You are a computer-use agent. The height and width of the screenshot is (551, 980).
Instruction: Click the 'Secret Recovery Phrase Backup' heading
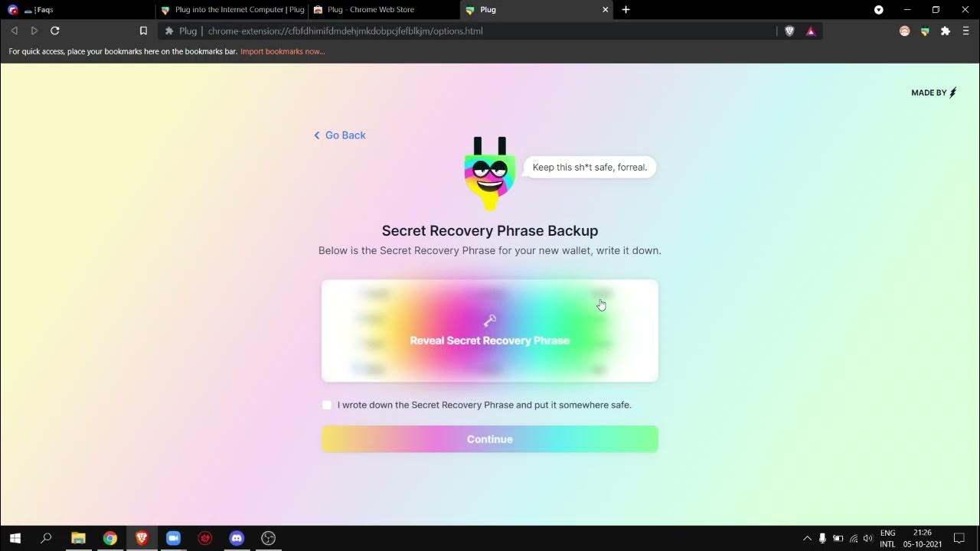(x=490, y=231)
